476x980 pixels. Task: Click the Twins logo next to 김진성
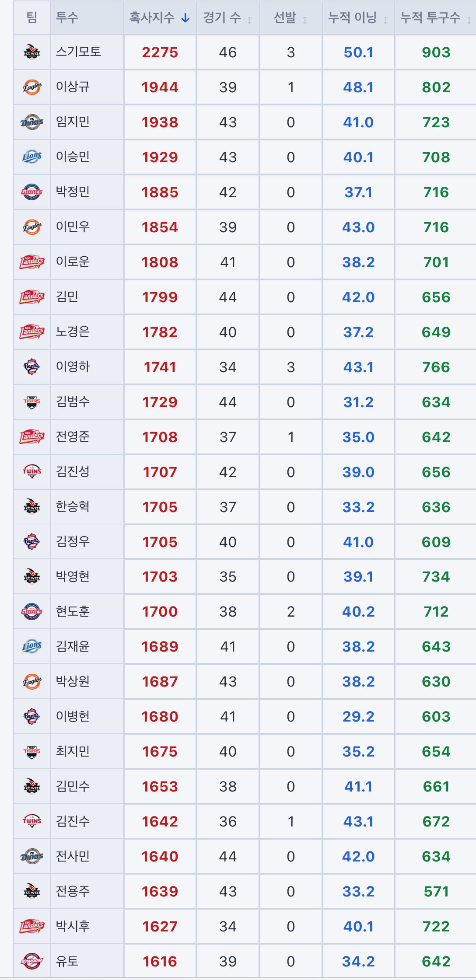32,472
